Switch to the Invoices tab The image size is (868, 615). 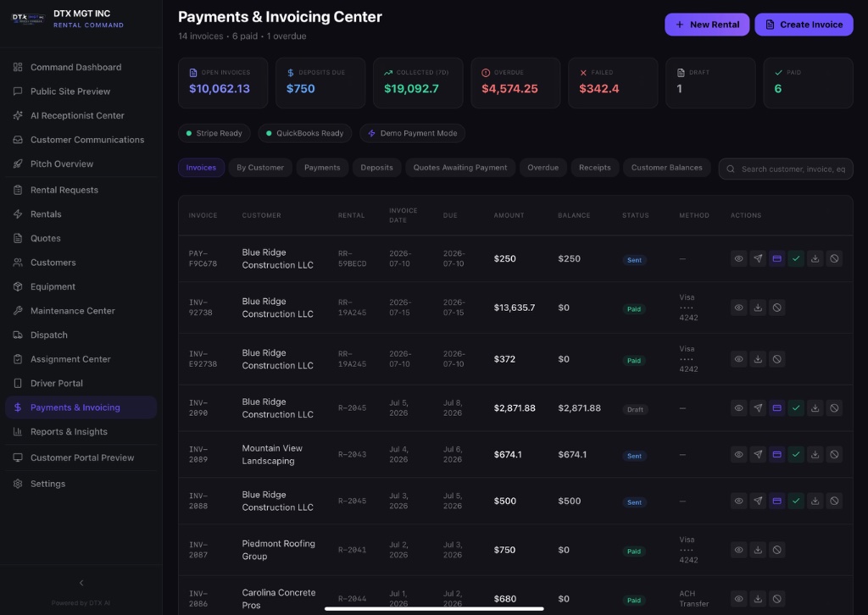coord(201,168)
